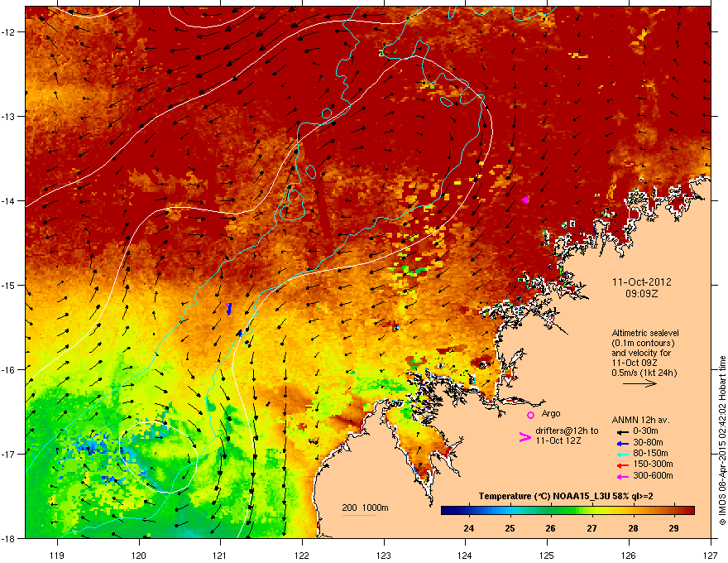Click the 0.5m/s velocity scale arrow

click(x=639, y=383)
